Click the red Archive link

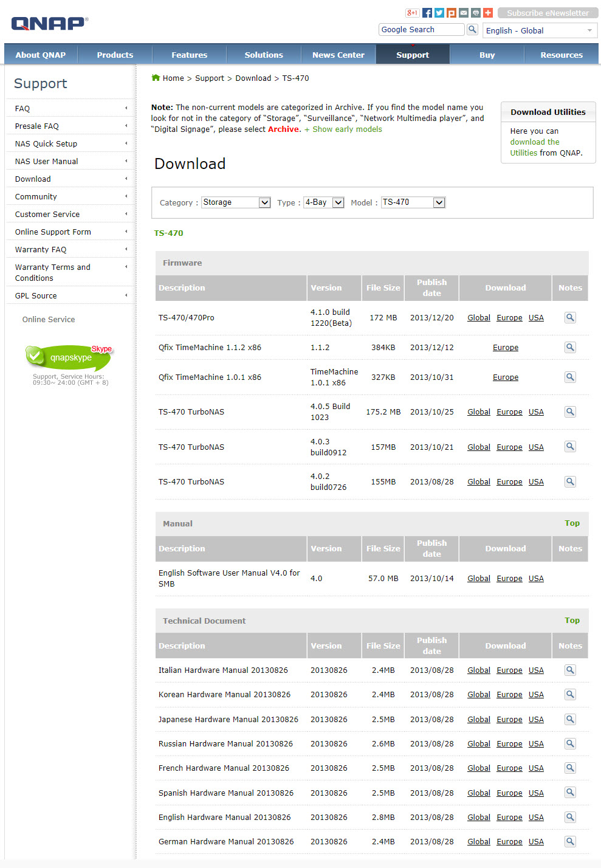coord(284,129)
